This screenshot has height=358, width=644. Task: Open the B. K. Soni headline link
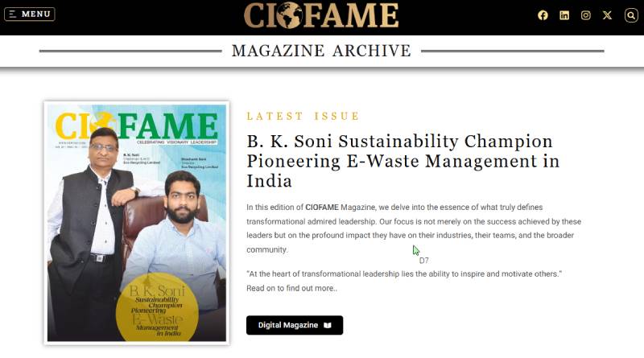402,159
